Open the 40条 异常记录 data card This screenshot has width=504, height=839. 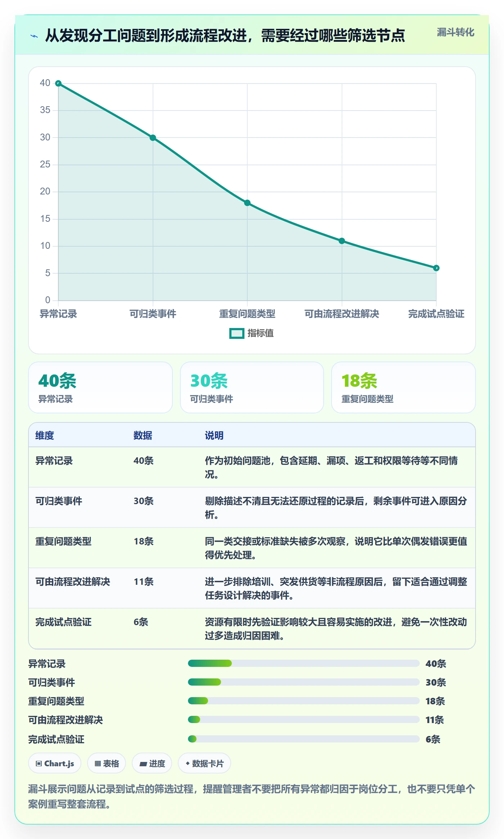(100, 387)
